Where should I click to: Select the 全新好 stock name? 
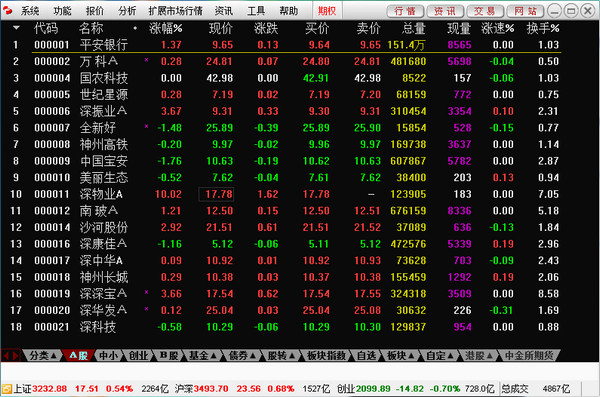(98, 128)
